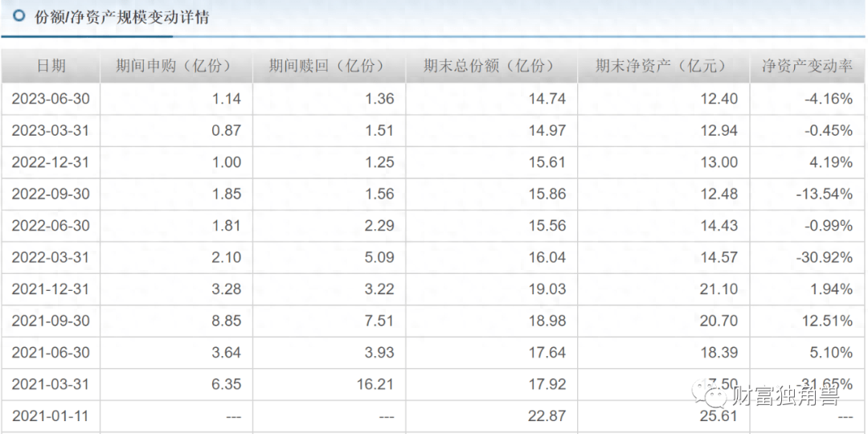Click the WeChat logo in the watermark
Screen dimensions: 868x434
[x=713, y=396]
